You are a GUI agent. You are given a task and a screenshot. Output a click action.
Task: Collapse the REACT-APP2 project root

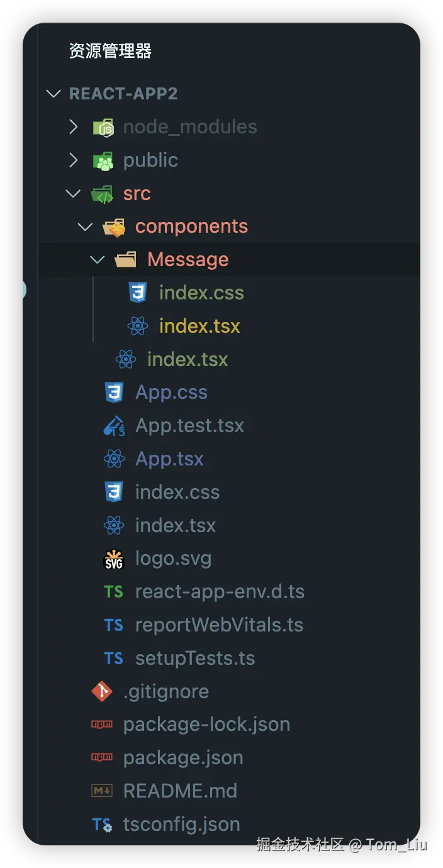53,93
